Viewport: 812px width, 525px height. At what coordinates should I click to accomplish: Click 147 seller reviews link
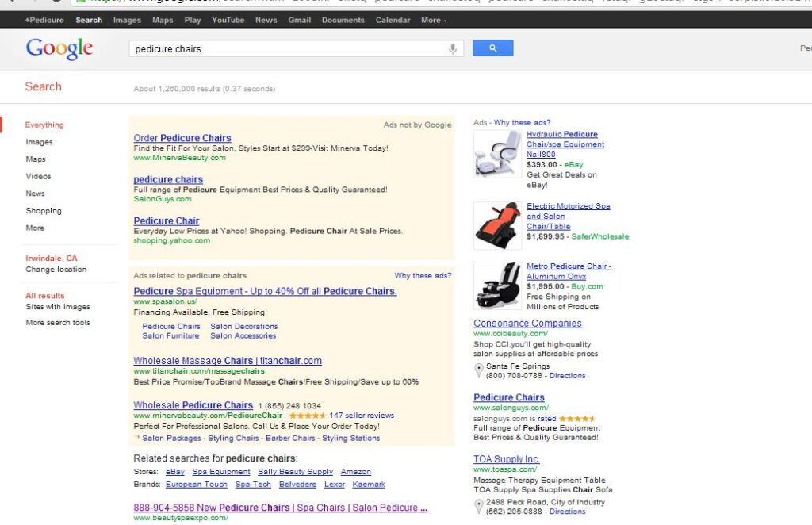362,416
